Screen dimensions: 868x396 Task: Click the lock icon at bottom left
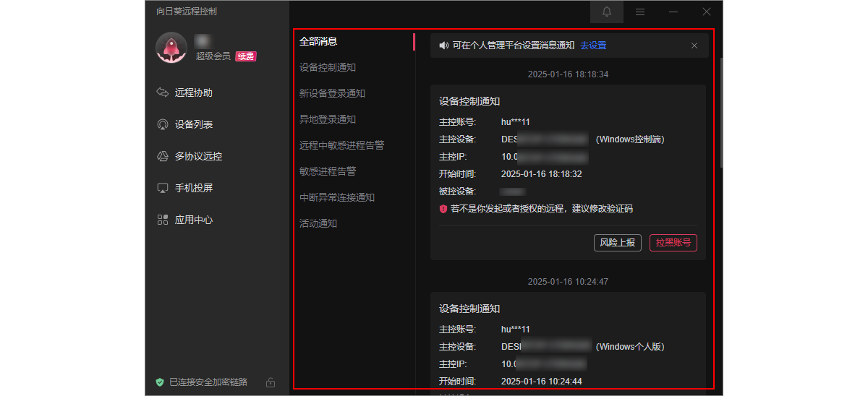pyautogui.click(x=270, y=382)
